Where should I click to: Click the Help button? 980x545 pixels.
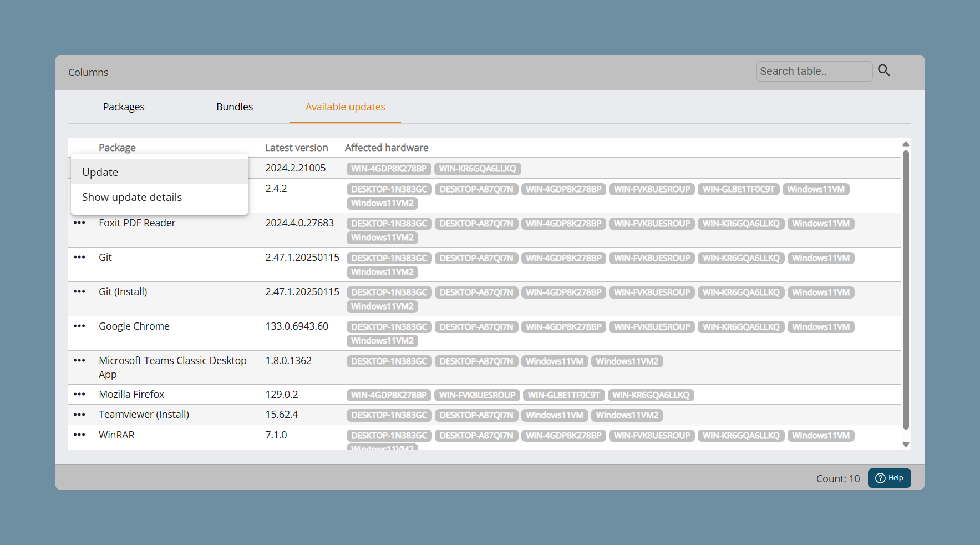[x=889, y=478]
